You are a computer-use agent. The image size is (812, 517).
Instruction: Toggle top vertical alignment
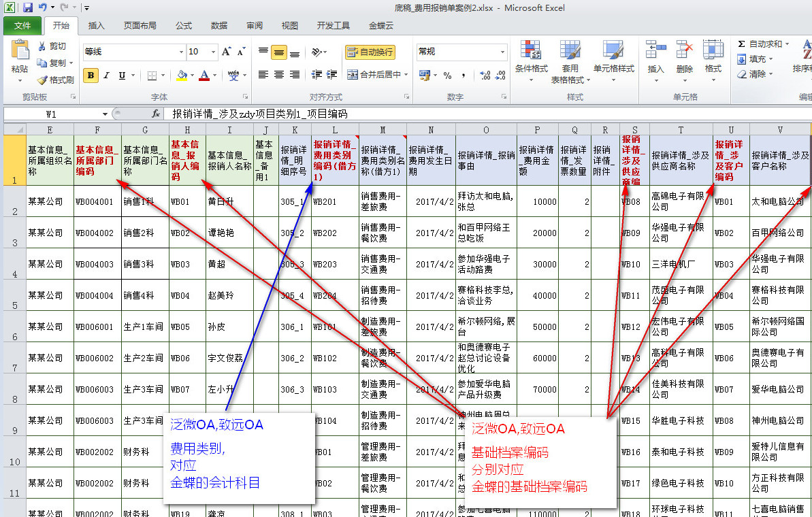pos(263,52)
